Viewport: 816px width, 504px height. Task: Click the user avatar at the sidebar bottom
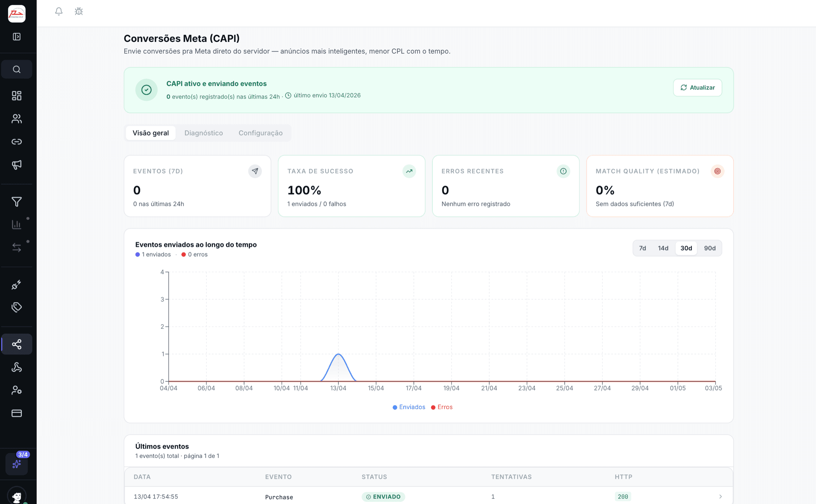(17, 495)
